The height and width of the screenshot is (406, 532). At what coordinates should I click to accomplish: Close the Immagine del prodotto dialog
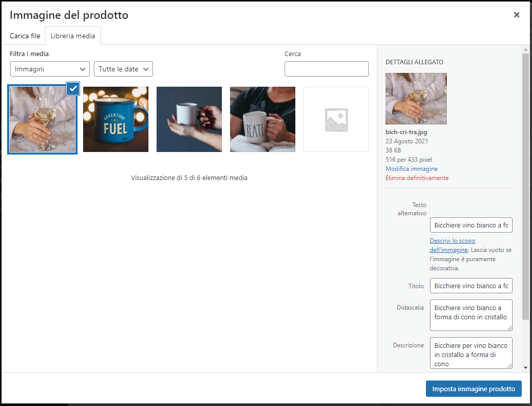tap(516, 15)
